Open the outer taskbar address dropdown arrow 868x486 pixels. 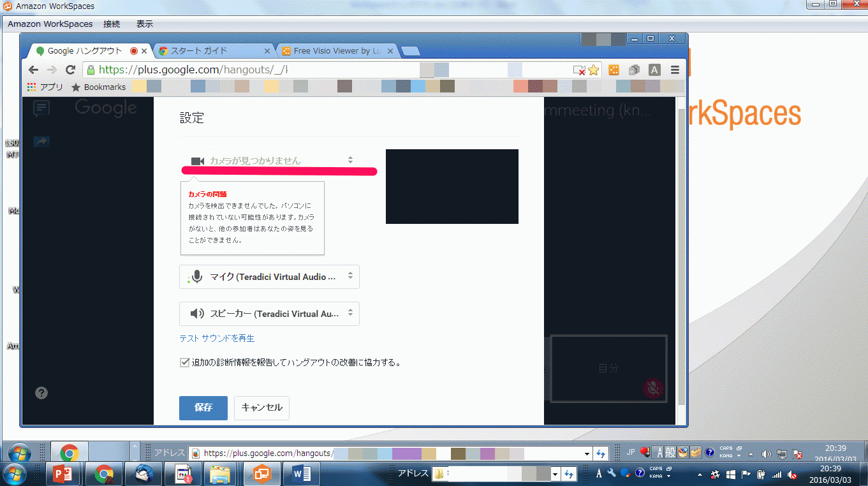click(555, 474)
